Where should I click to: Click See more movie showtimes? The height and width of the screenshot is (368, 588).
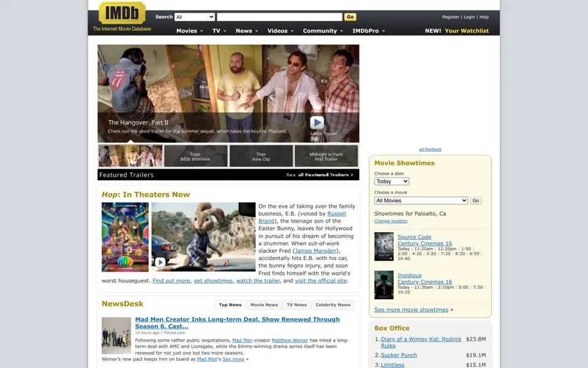[x=411, y=310]
